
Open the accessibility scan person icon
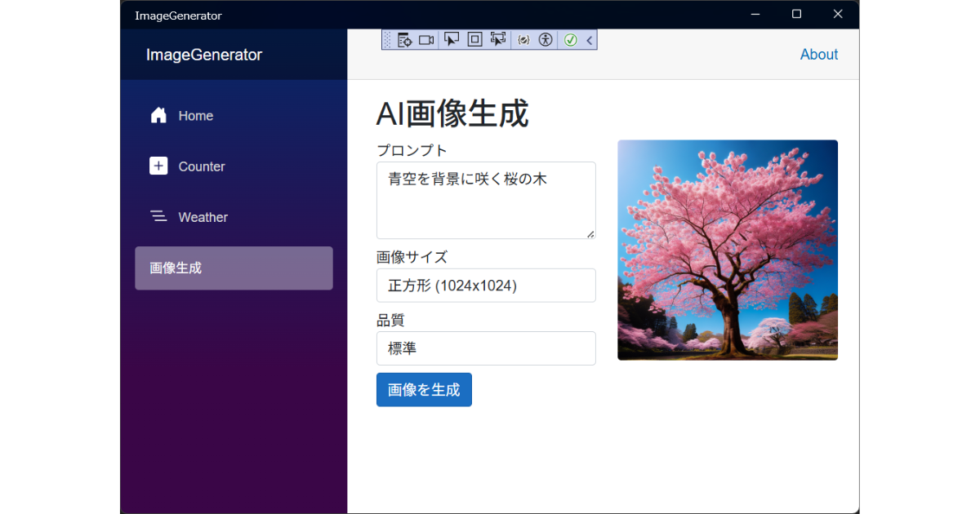(x=546, y=40)
